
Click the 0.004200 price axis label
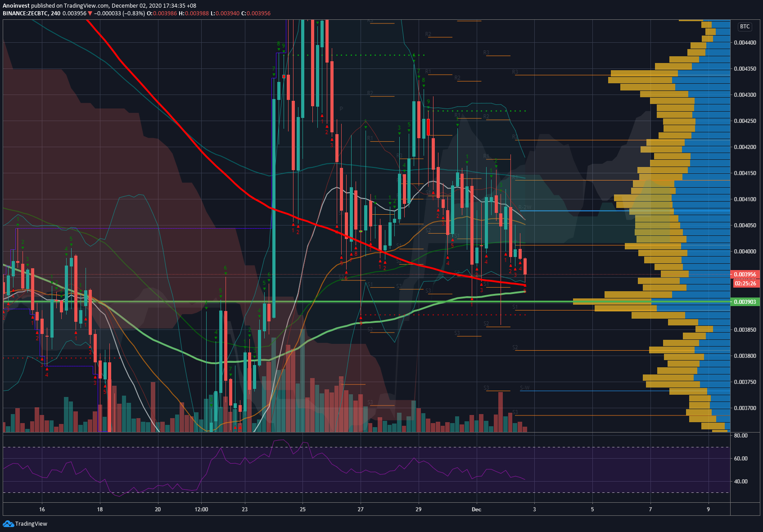745,147
